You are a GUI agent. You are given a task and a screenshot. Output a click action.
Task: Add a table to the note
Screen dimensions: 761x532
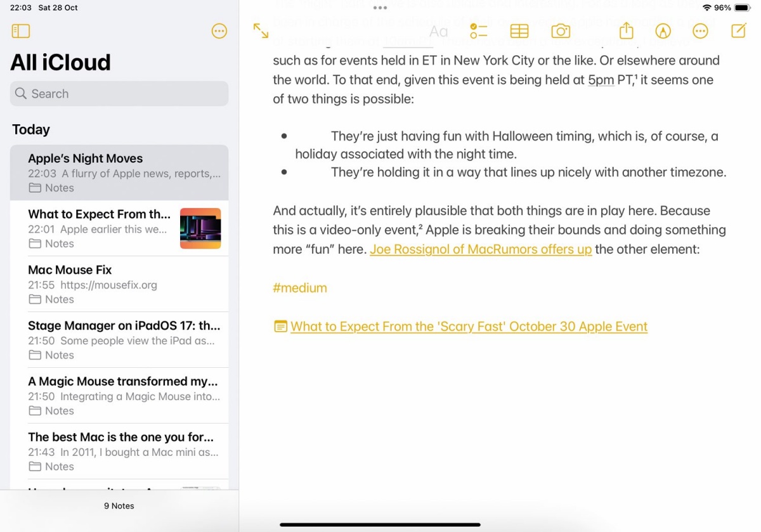pos(519,31)
